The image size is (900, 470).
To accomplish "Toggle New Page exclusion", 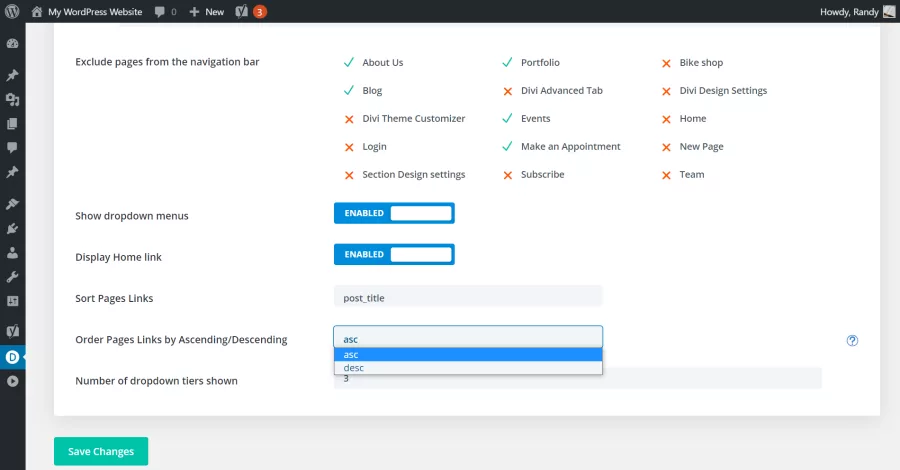I will coord(666,147).
